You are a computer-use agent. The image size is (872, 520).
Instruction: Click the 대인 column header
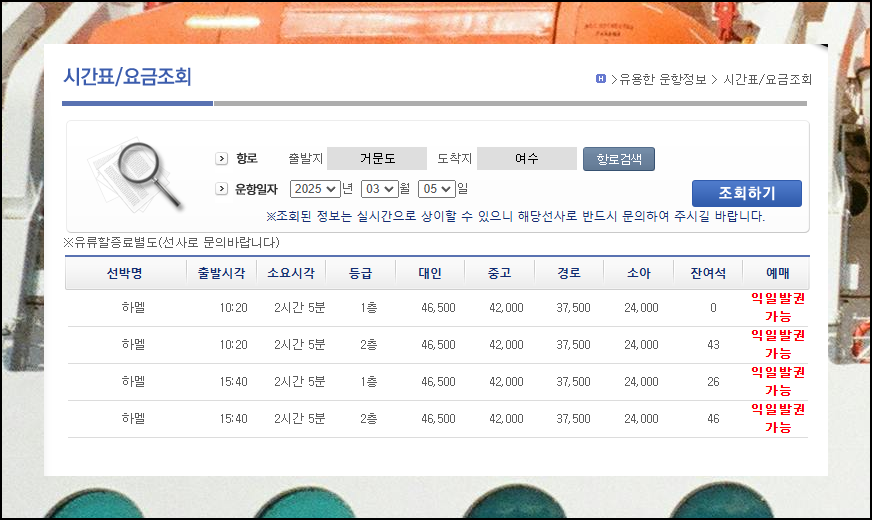[430, 273]
